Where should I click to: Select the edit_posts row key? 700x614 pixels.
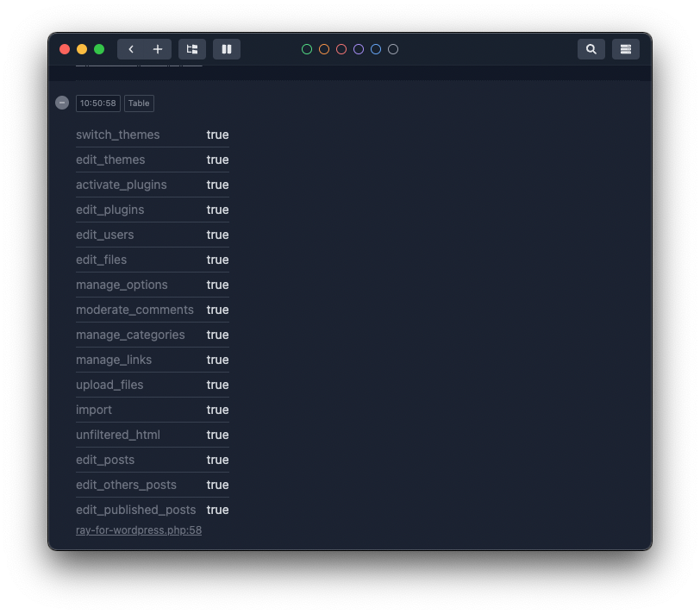[105, 460]
